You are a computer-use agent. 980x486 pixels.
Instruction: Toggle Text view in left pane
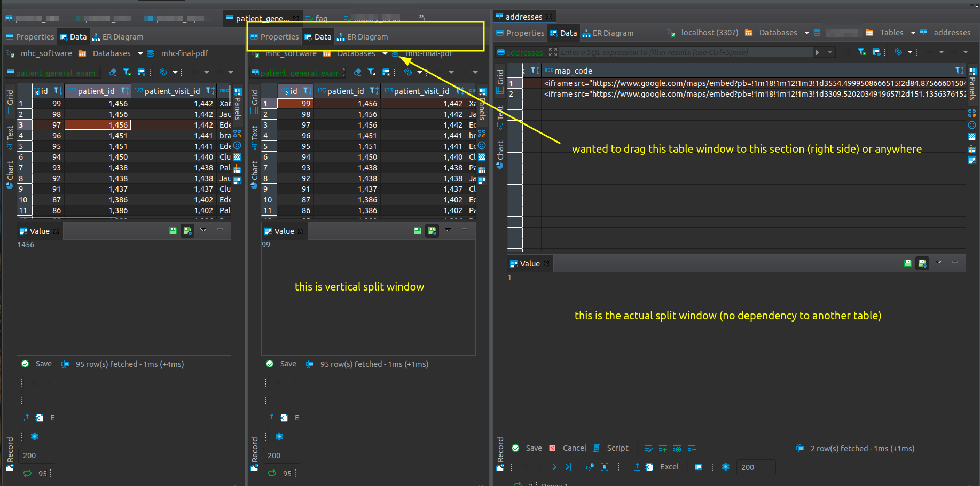point(10,137)
